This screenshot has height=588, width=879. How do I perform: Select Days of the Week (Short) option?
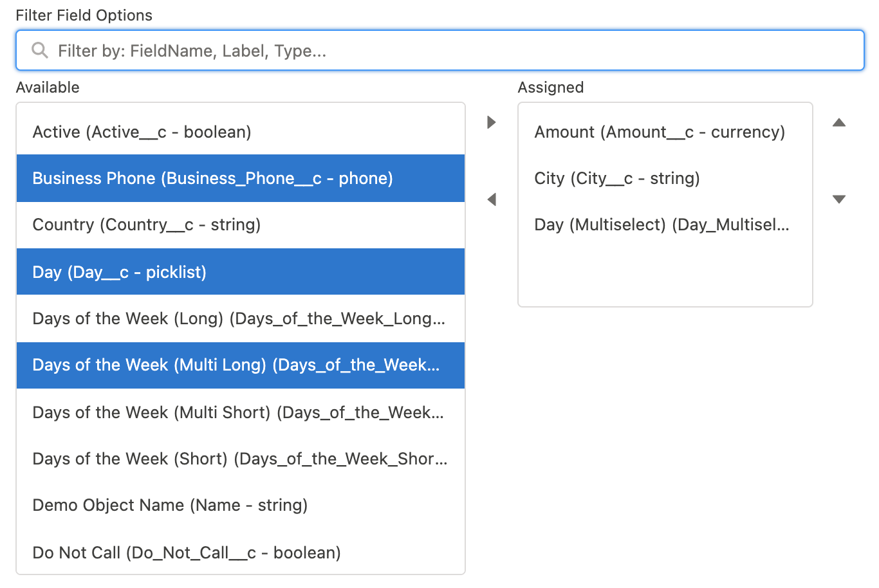pos(240,459)
